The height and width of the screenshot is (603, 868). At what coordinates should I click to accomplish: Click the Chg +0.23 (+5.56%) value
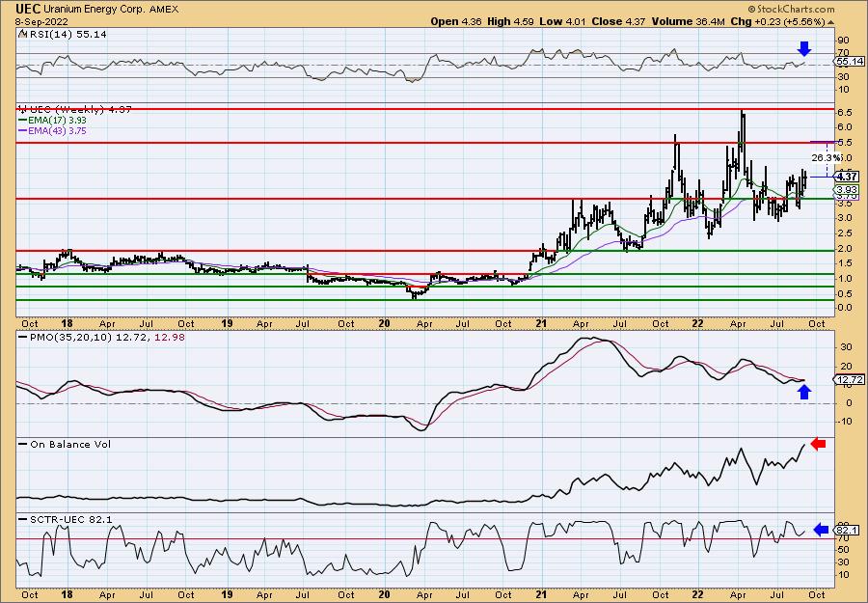[x=783, y=21]
